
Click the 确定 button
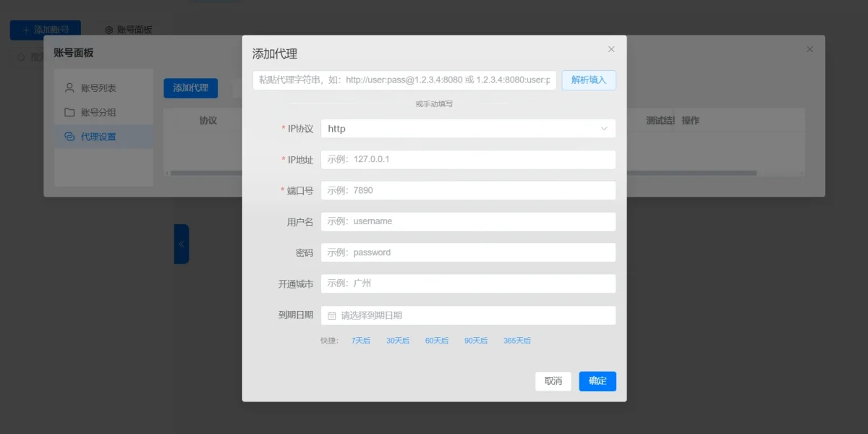pos(597,381)
